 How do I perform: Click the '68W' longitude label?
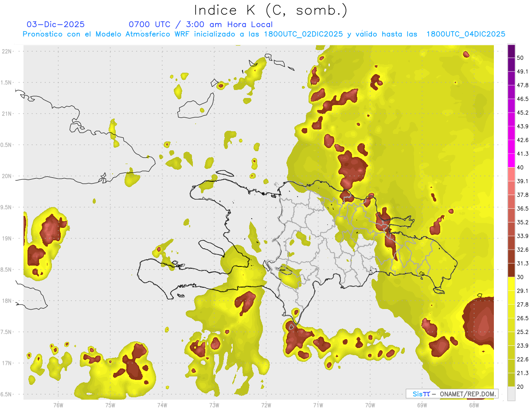coord(474,405)
